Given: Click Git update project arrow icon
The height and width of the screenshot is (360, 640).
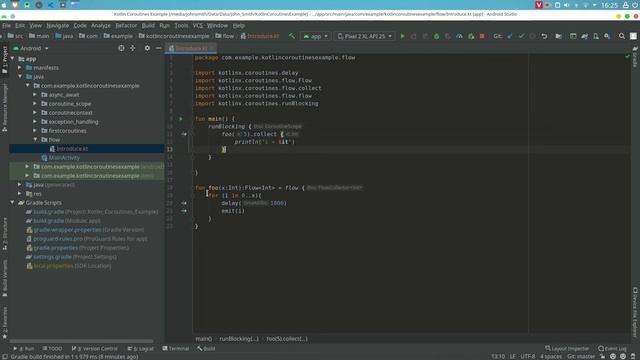Looking at the screenshot, I should [x=510, y=36].
